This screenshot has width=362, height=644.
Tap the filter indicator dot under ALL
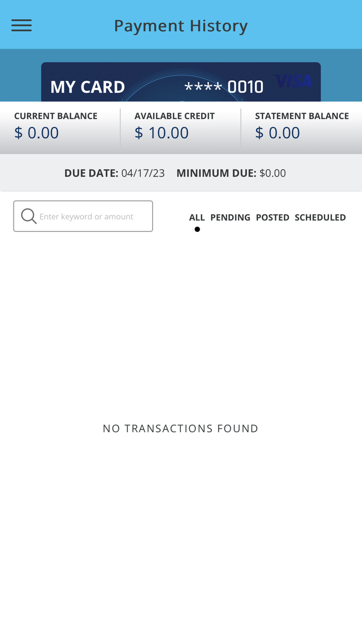[x=197, y=228]
